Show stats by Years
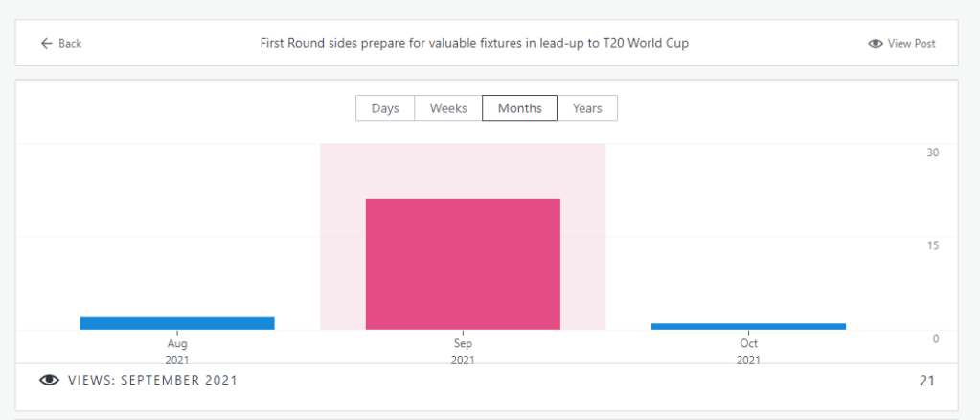The height and width of the screenshot is (420, 980). (x=587, y=108)
